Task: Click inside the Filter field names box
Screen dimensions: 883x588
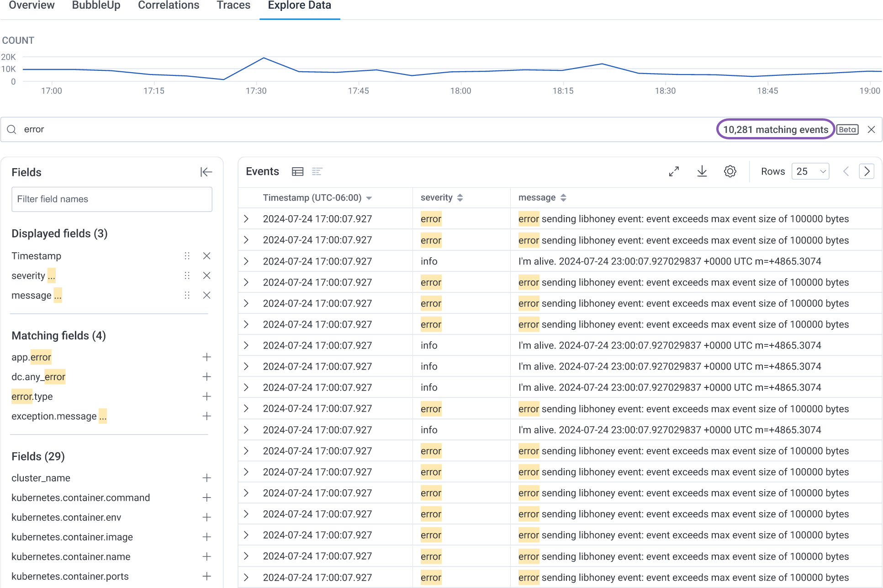Action: click(x=111, y=199)
